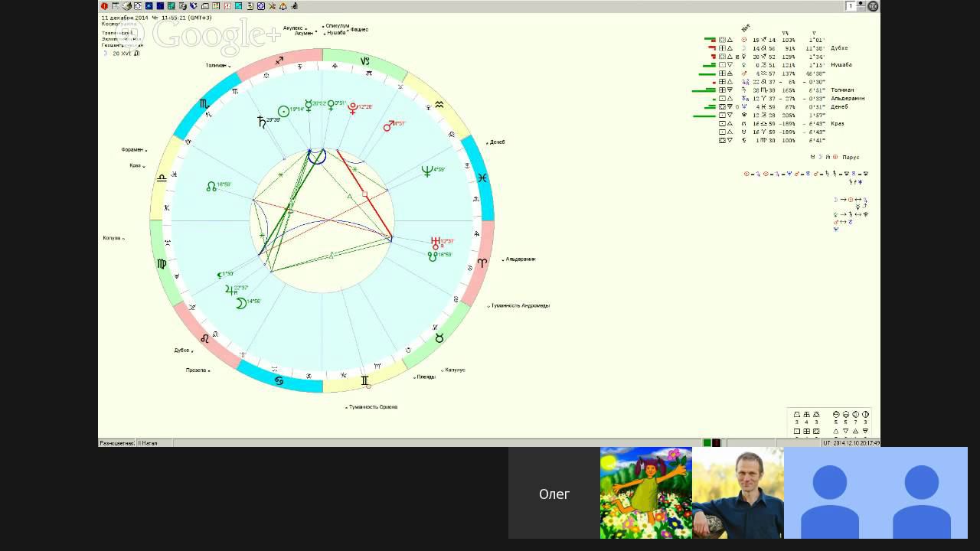Click the Pisces sign in cyan sector

point(482,178)
